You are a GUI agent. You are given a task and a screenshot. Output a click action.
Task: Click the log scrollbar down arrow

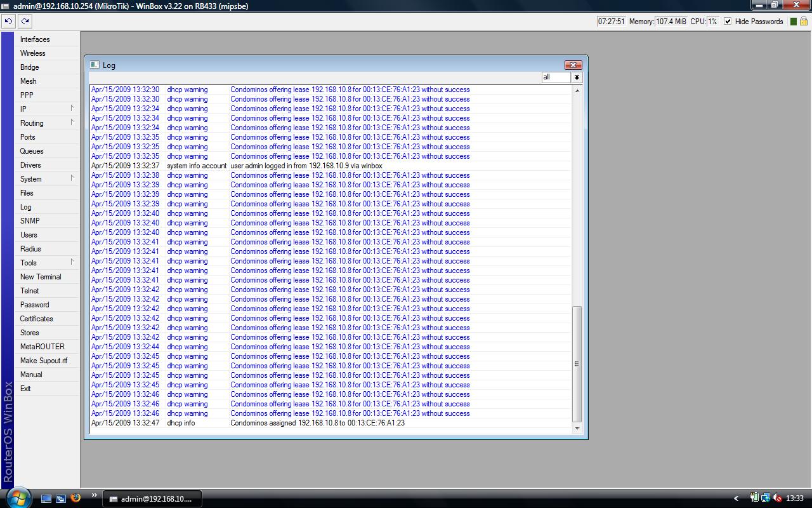click(577, 428)
